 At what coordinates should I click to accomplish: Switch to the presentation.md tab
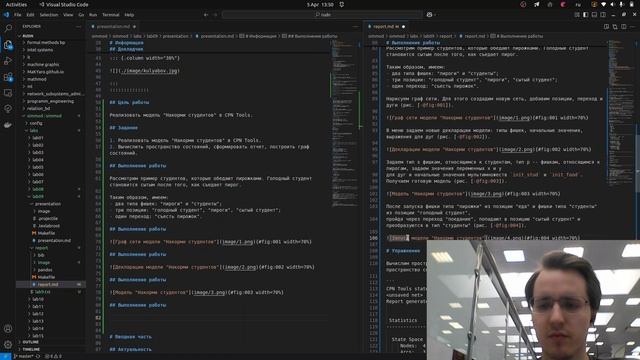113,27
